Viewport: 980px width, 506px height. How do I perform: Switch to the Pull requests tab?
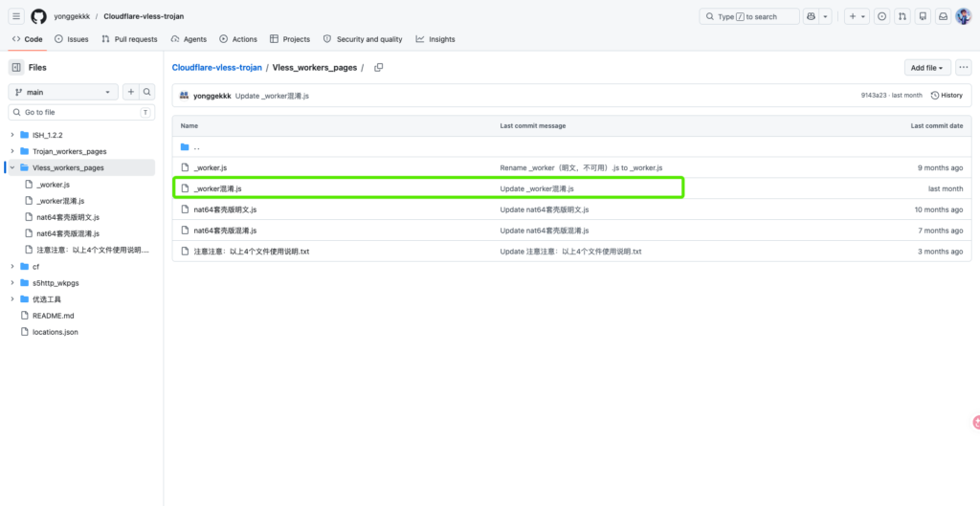[x=129, y=38]
